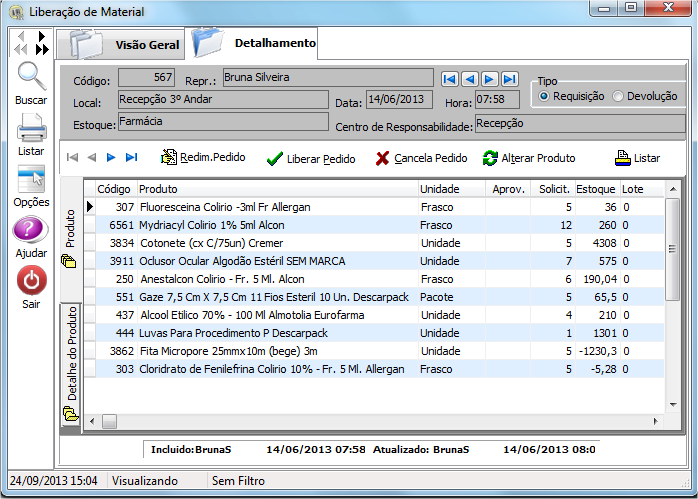Select the Requisição radio button
This screenshot has width=698, height=499.
pyautogui.click(x=544, y=96)
